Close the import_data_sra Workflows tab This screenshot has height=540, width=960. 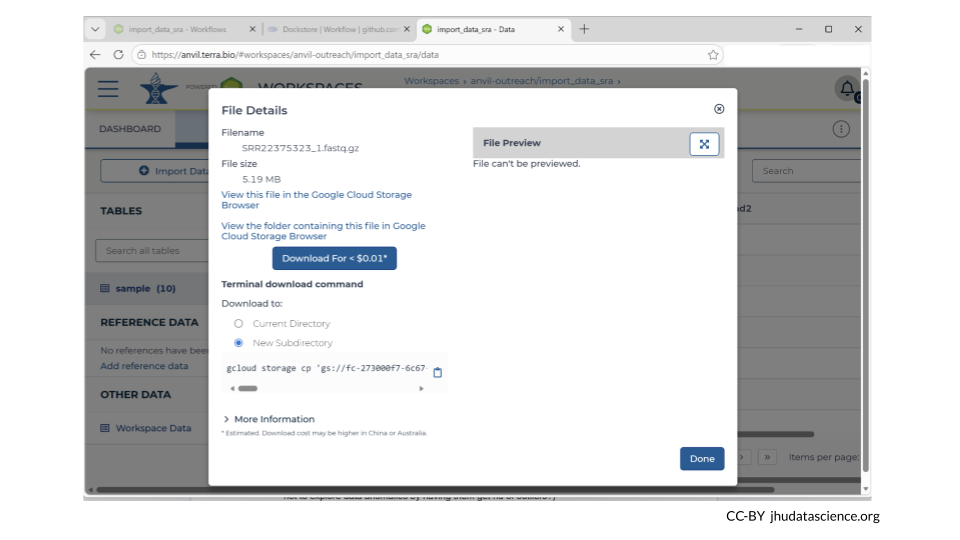tap(252, 29)
